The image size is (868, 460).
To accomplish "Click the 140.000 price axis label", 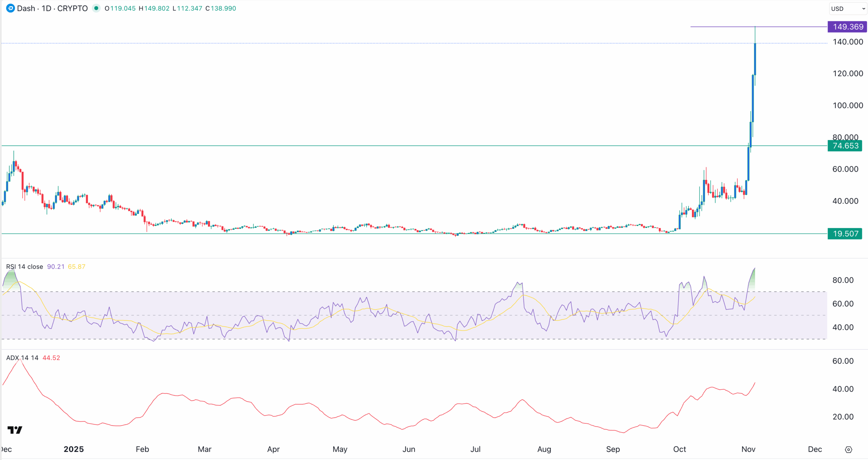I will (848, 42).
